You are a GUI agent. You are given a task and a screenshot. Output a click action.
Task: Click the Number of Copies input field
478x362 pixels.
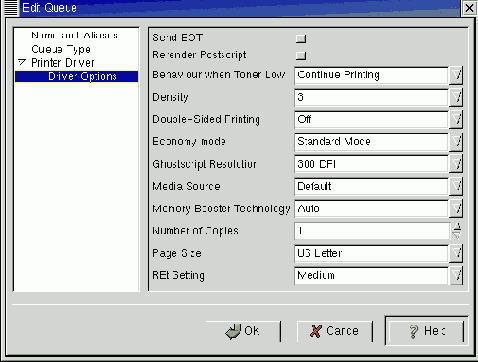click(x=372, y=231)
